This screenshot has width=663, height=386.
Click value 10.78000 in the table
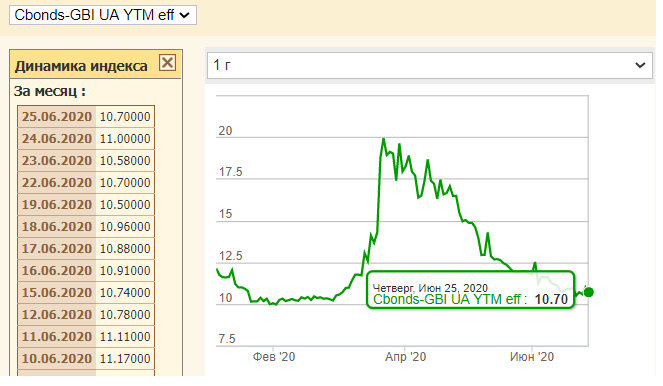click(125, 315)
